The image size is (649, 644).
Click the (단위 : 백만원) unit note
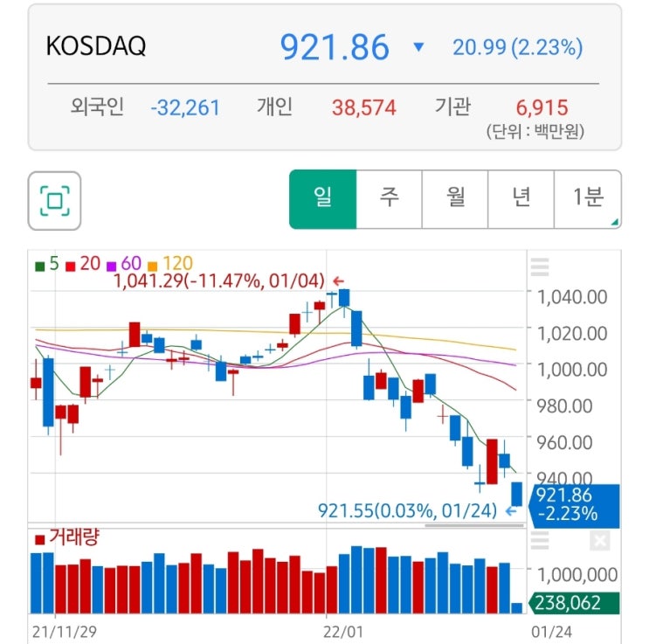coord(535,132)
